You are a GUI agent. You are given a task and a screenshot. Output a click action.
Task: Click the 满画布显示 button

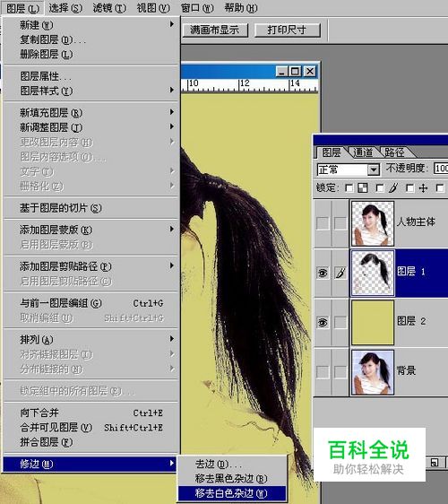[x=215, y=30]
